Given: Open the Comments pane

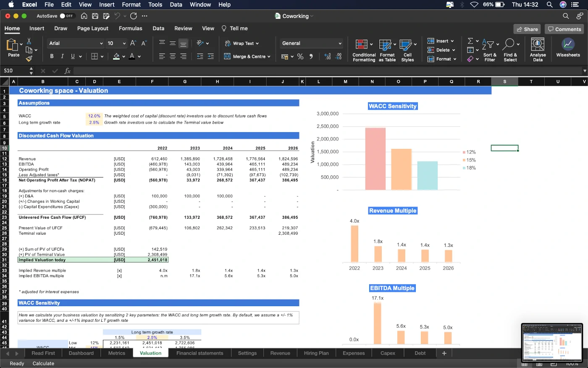Looking at the screenshot, I should coord(564,29).
